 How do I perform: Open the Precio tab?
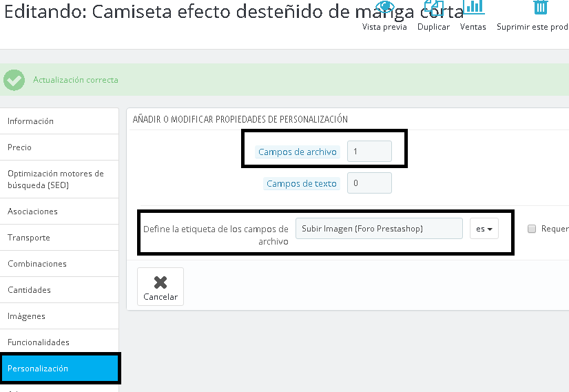click(59, 147)
